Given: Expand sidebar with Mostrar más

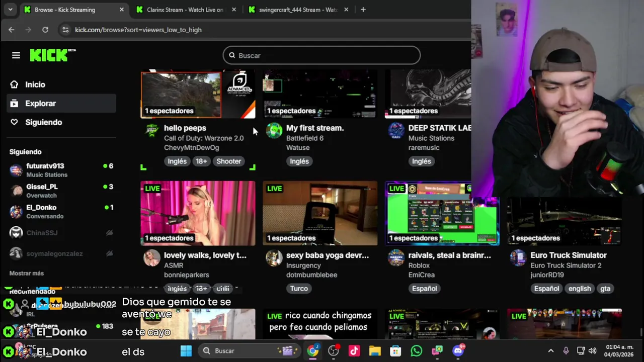Looking at the screenshot, I should click(27, 273).
